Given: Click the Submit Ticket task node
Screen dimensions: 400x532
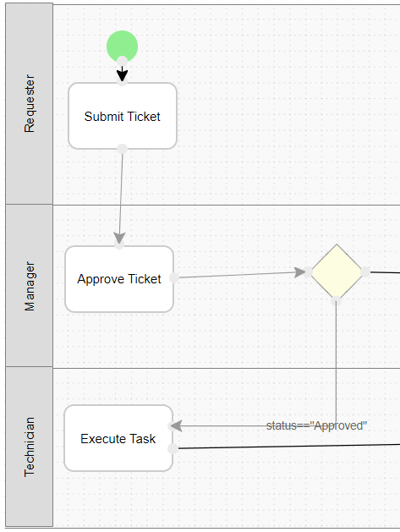Looking at the screenshot, I should [123, 116].
